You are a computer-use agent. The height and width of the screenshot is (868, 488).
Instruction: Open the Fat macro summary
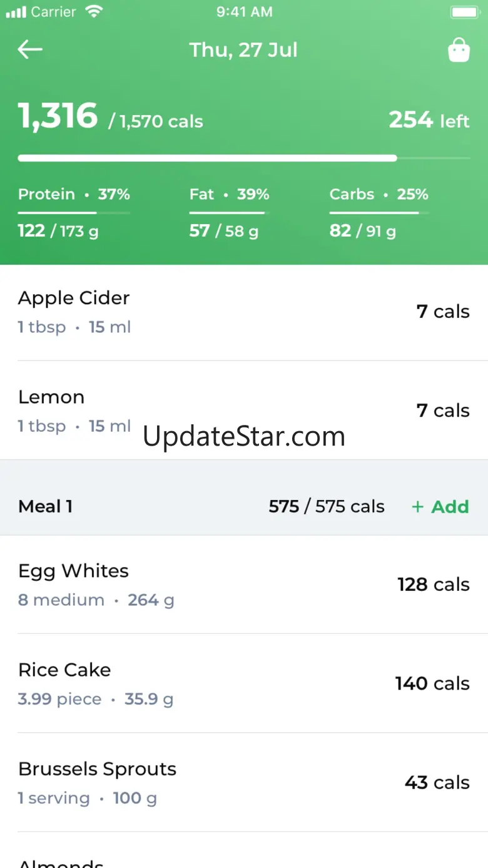click(x=229, y=213)
